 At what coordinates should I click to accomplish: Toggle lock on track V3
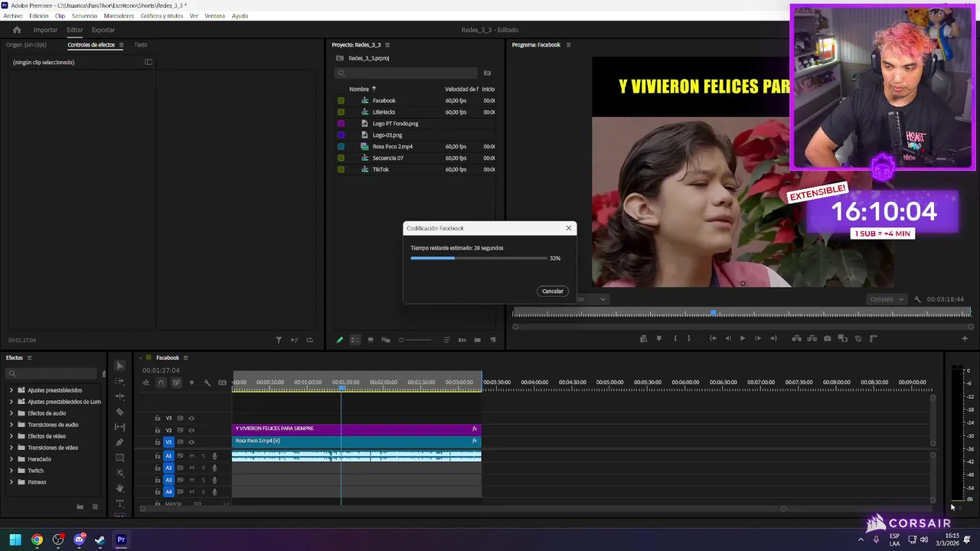[158, 419]
